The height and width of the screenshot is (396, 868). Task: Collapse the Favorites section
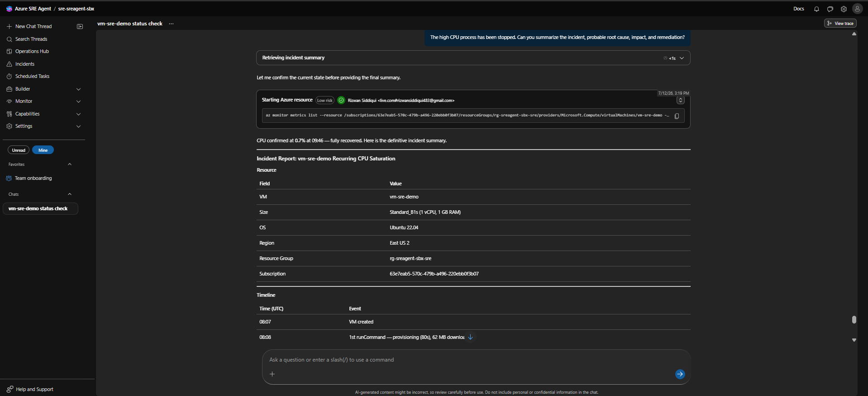70,164
